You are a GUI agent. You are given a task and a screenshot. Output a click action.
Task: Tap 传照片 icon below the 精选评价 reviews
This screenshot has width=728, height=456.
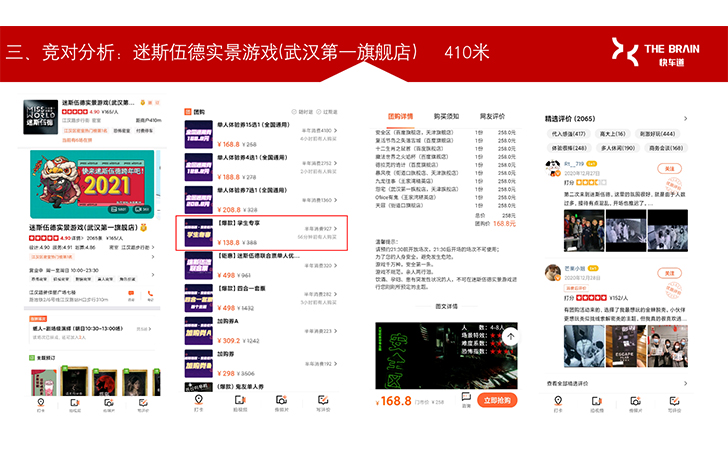pos(636,403)
